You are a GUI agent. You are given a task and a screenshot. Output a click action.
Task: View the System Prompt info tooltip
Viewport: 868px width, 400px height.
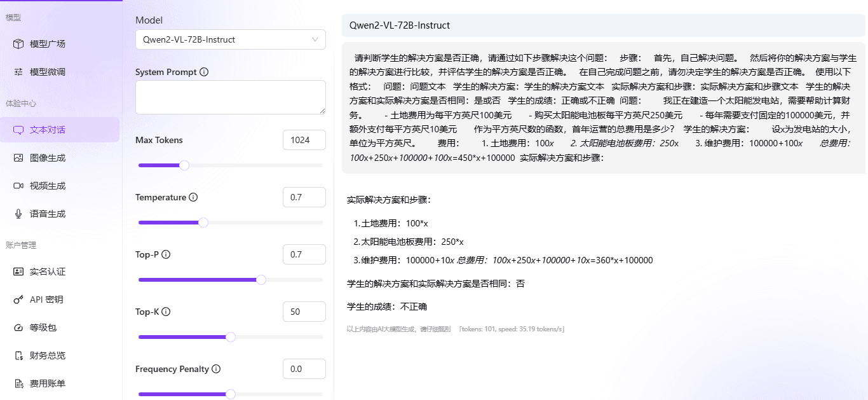[x=203, y=72]
